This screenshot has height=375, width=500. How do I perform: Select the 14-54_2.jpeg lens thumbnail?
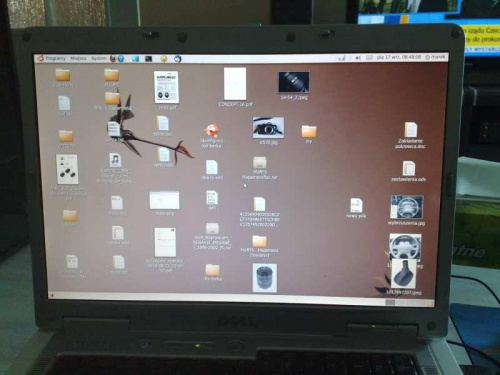(x=294, y=85)
